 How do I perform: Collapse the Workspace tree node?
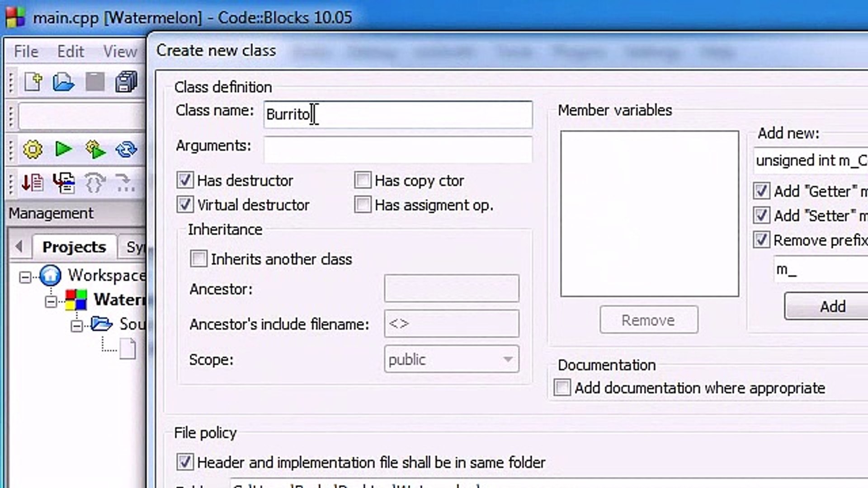[25, 277]
